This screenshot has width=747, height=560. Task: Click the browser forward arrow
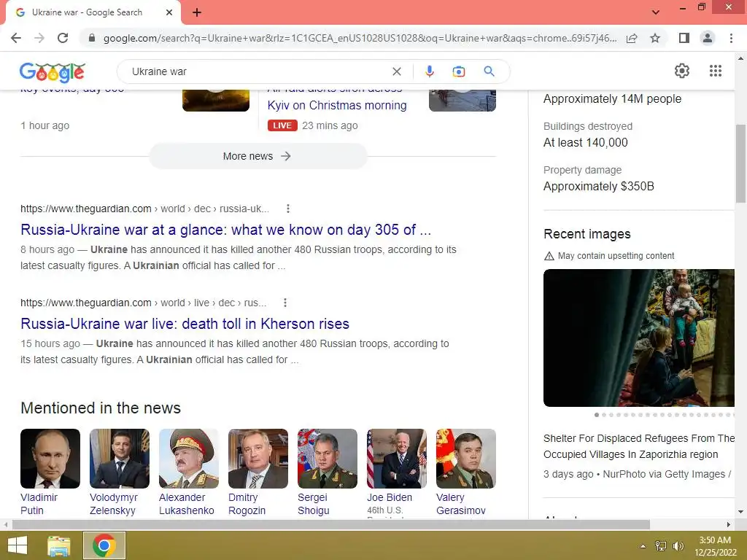tap(39, 38)
